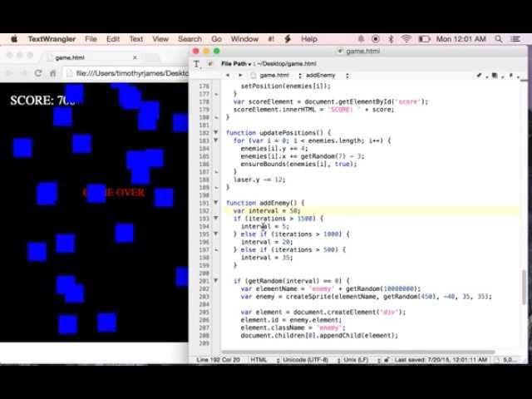532x399 pixels.
Task: Collapse the addEnemy function fold triangle
Action: tap(216, 203)
